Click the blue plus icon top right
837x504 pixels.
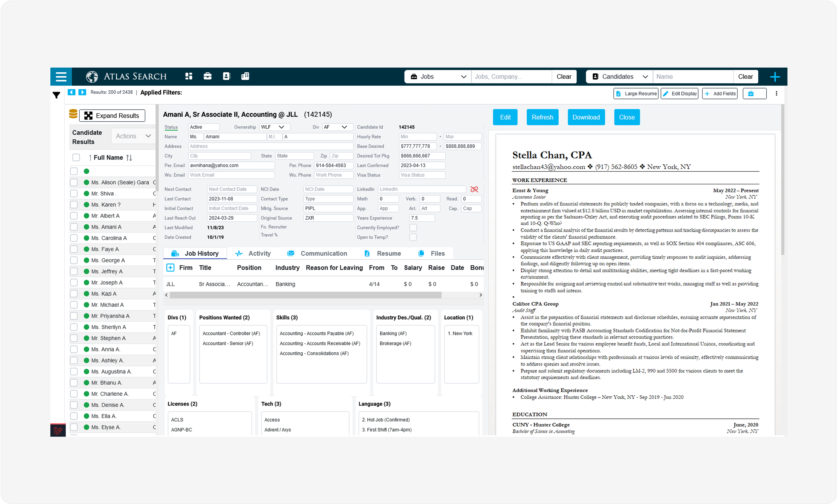[x=775, y=77]
